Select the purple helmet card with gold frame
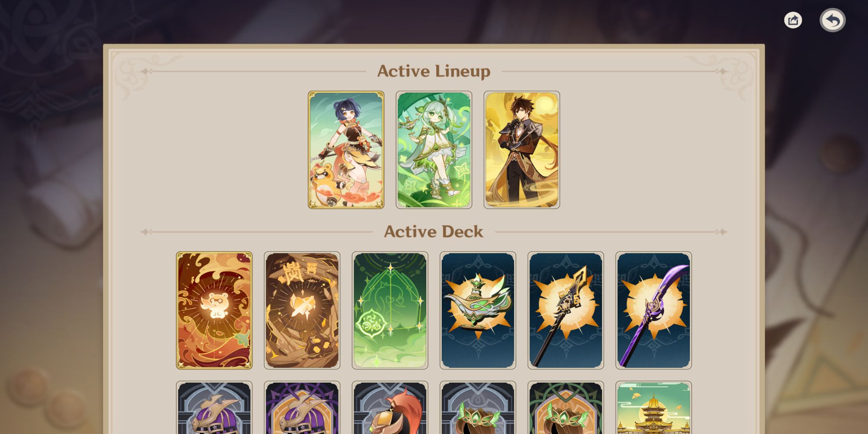The width and height of the screenshot is (868, 434). pos(302,408)
